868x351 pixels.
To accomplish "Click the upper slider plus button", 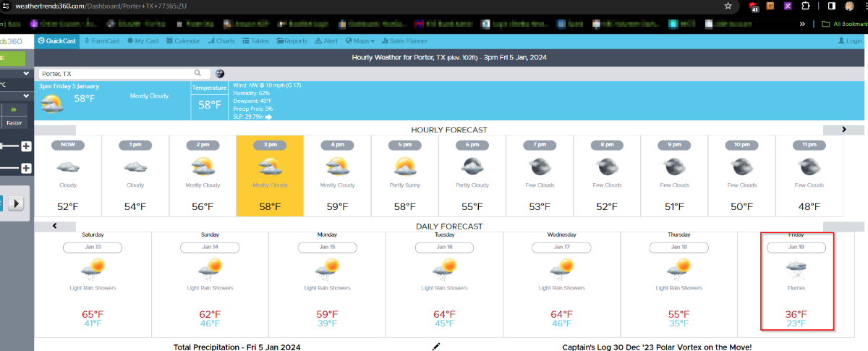I will [26, 147].
